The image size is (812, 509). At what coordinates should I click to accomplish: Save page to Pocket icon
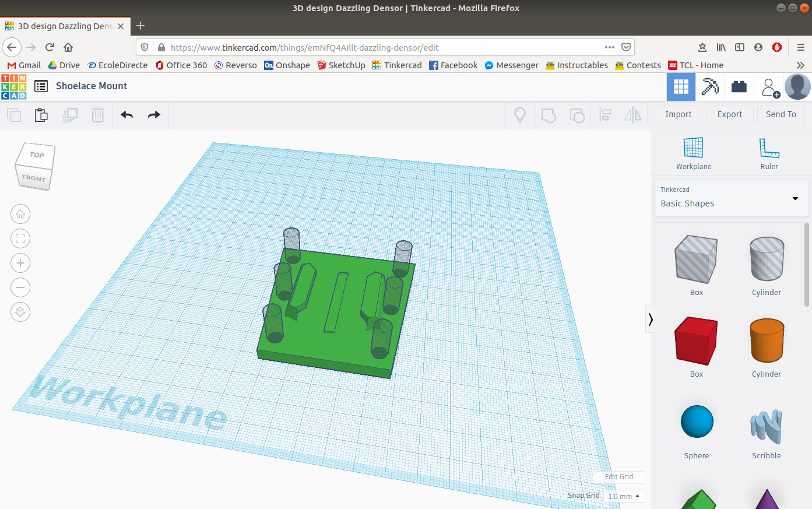[x=626, y=47]
